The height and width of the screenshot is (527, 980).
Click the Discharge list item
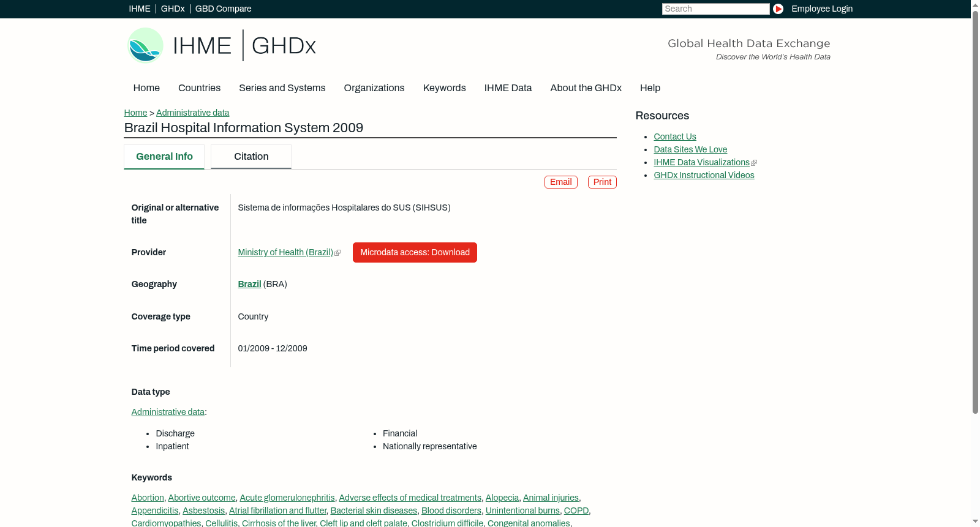click(175, 433)
